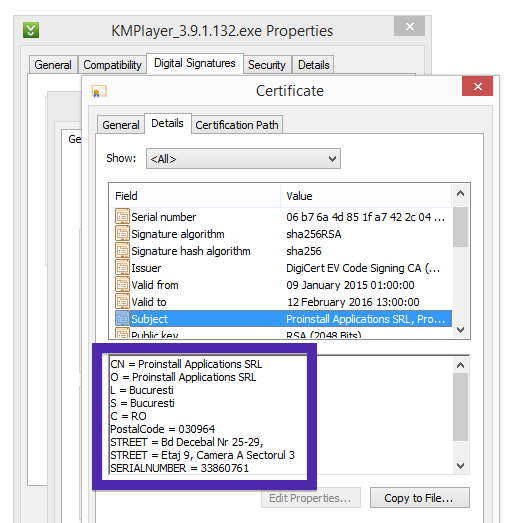Viewport: 507px width, 523px height.
Task: Click the Issuer field icon
Action: click(x=122, y=268)
